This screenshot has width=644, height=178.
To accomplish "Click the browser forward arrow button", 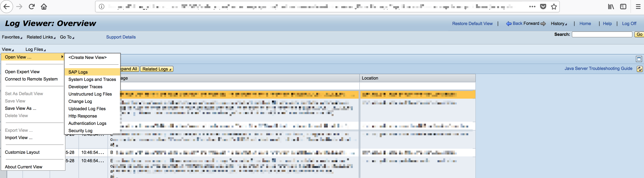I will point(19,7).
